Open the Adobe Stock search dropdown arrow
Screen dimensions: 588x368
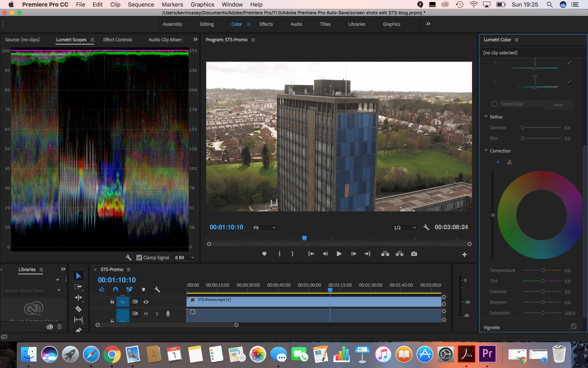59,290
